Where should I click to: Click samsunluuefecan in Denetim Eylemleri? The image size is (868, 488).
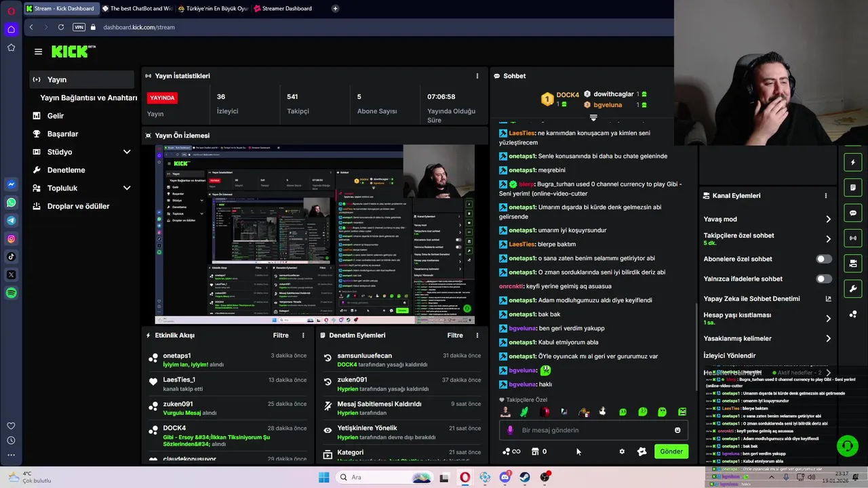coord(364,356)
